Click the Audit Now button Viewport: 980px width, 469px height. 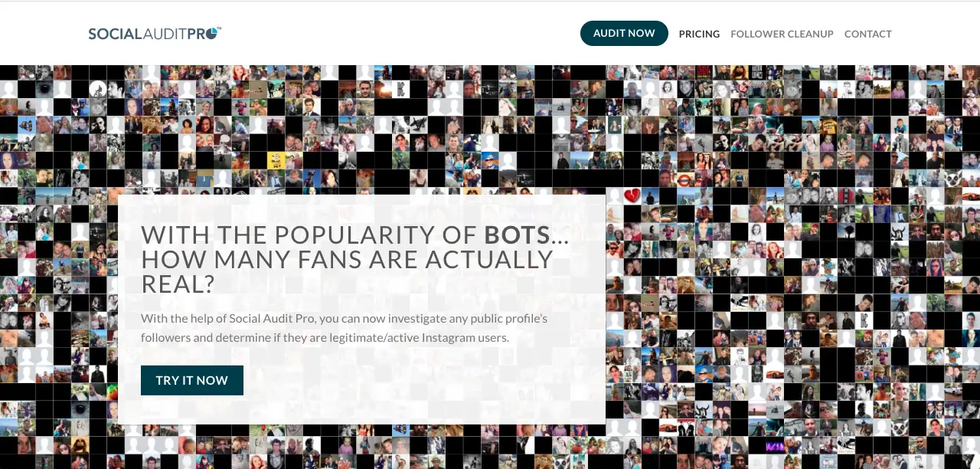point(624,33)
